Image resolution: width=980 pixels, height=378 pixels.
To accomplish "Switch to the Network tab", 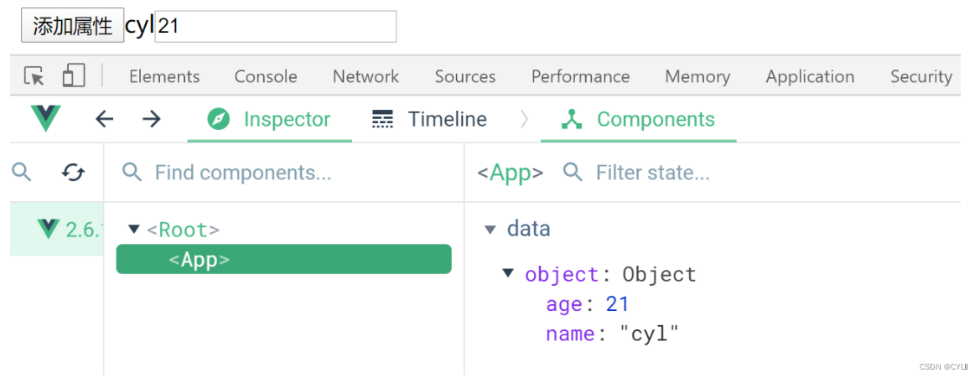I will pyautogui.click(x=366, y=76).
